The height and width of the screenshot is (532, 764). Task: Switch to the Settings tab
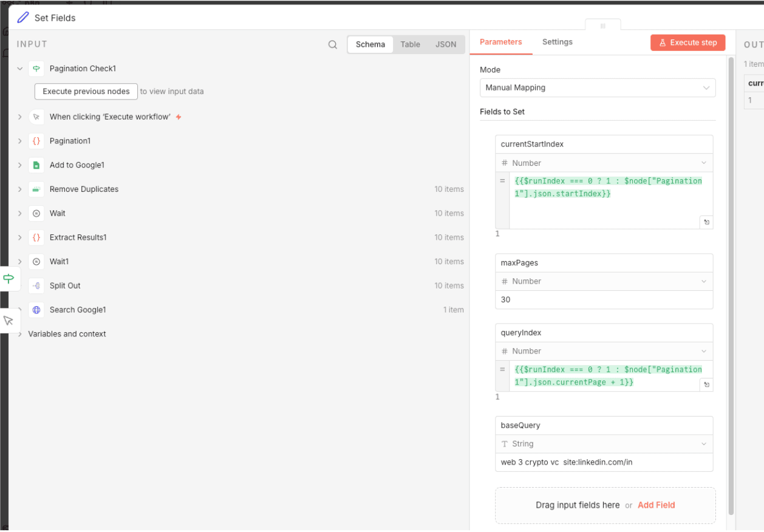(x=557, y=42)
